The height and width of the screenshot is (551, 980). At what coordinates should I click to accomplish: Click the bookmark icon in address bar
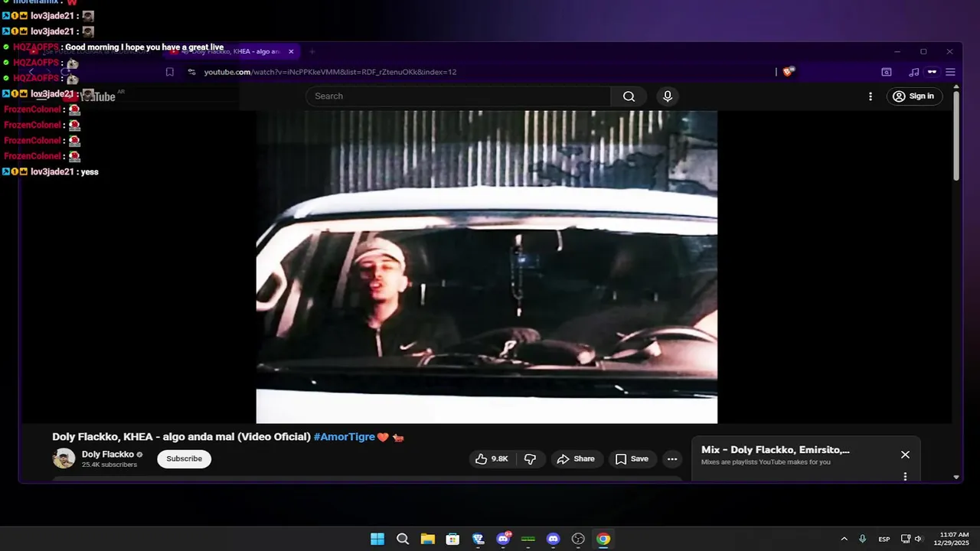[x=170, y=72]
